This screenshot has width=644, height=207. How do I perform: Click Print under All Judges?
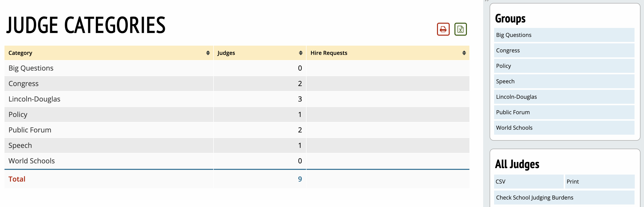pos(599,182)
